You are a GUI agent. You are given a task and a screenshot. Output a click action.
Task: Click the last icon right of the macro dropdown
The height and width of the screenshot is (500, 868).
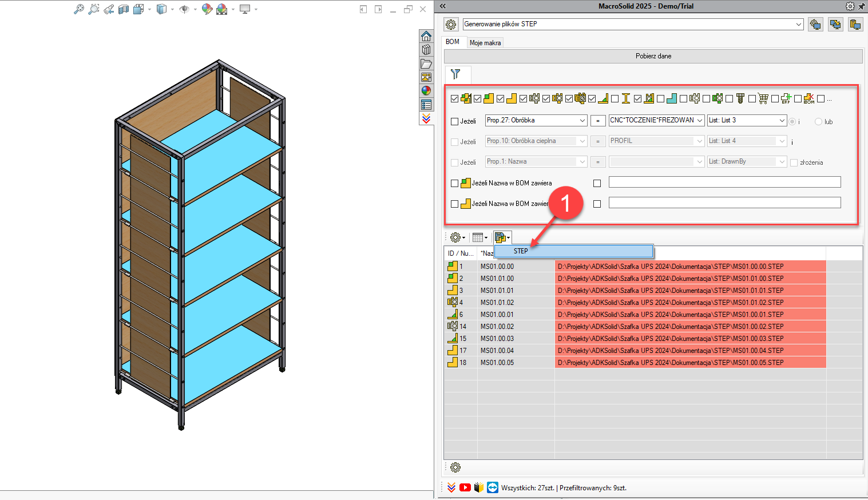[855, 25]
